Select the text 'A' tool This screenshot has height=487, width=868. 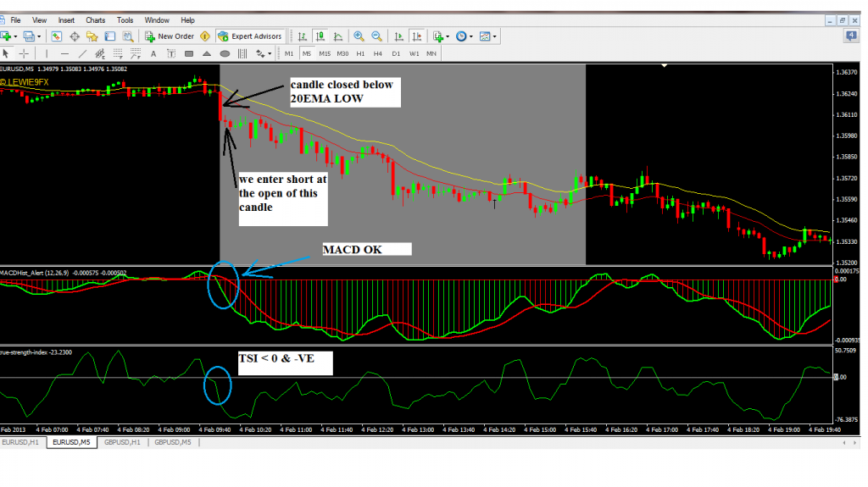click(x=153, y=53)
